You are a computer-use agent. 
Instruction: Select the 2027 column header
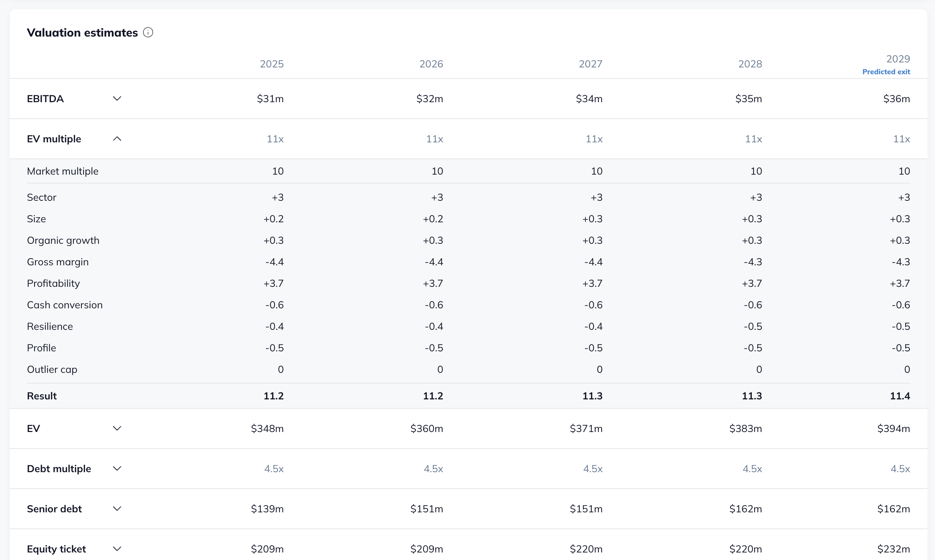pos(590,64)
